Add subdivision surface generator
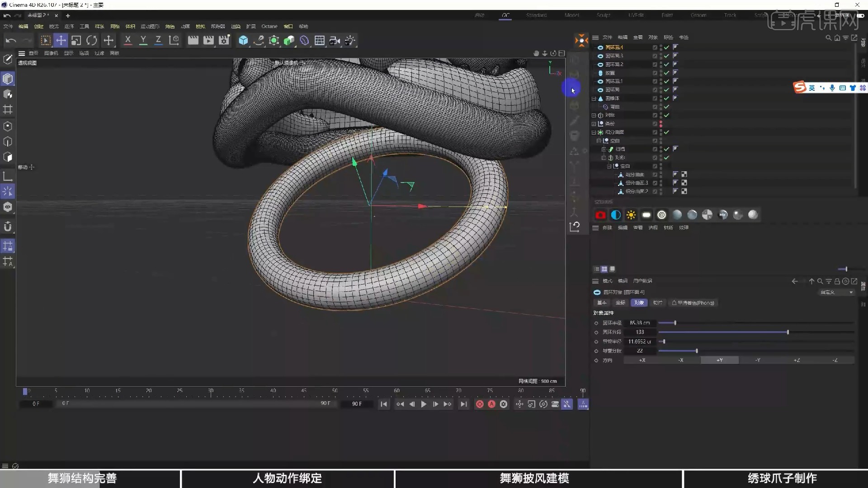The width and height of the screenshot is (868, 488). point(274,41)
